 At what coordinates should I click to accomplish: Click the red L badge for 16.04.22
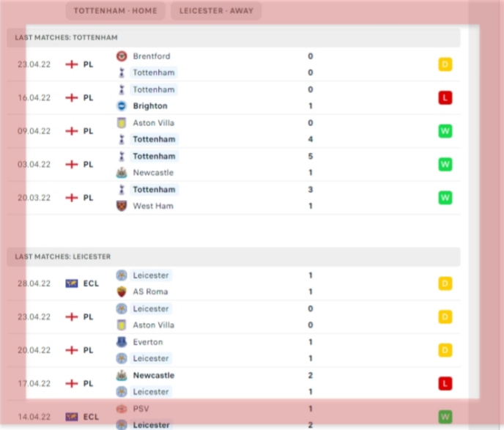445,97
